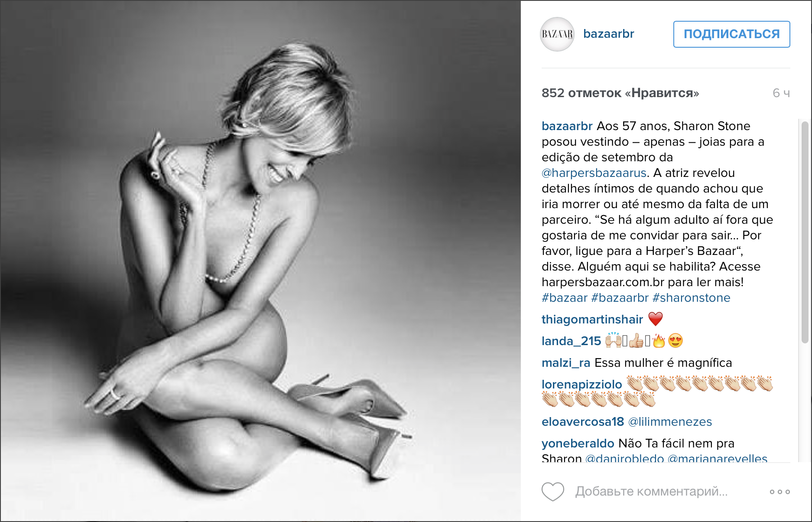Click the heart like icon
The width and height of the screenshot is (812, 522).
tap(553, 492)
